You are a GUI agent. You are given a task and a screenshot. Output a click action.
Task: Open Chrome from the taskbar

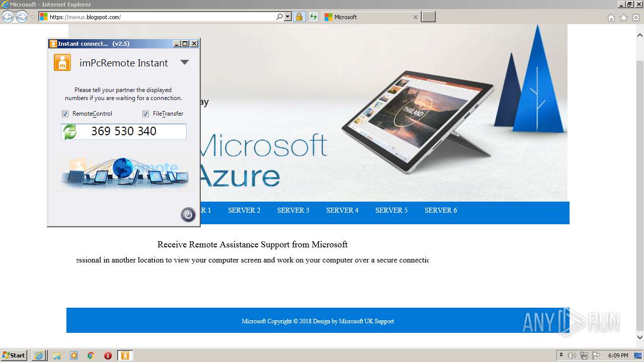coord(91,355)
